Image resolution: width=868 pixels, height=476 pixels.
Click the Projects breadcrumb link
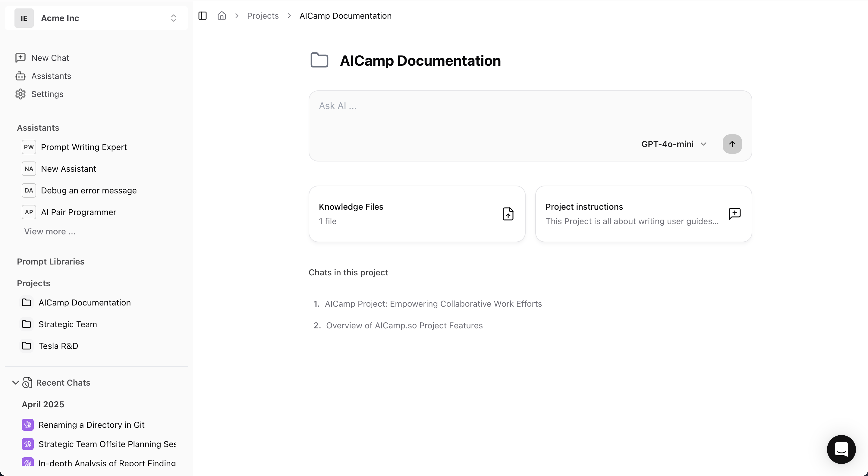click(263, 15)
